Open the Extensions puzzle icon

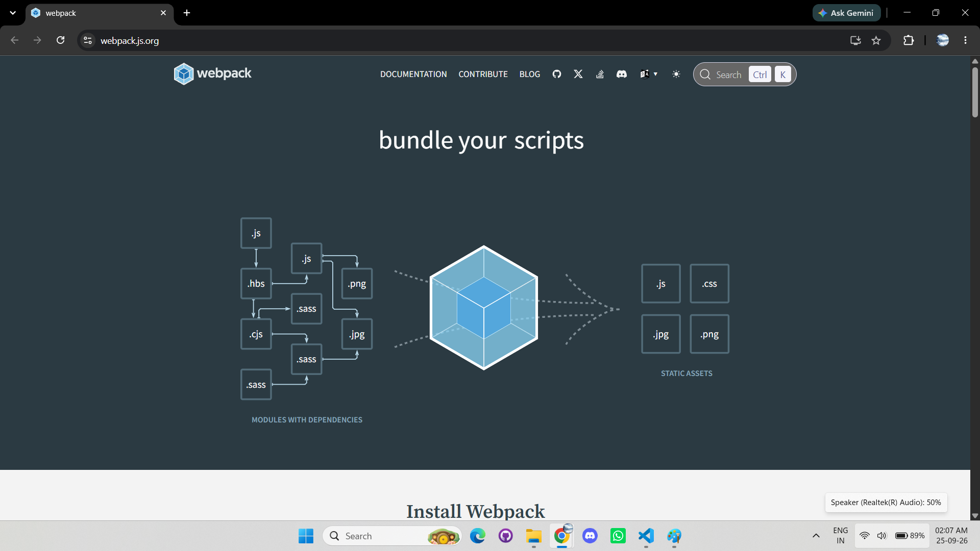(909, 40)
